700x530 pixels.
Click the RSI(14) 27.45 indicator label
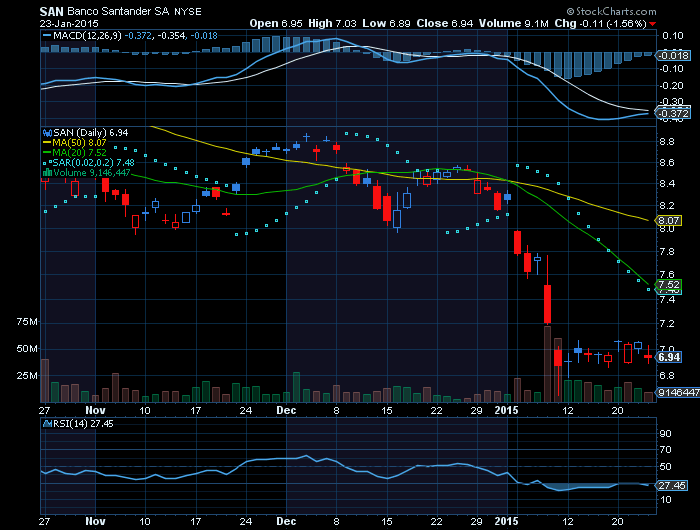[x=83, y=423]
